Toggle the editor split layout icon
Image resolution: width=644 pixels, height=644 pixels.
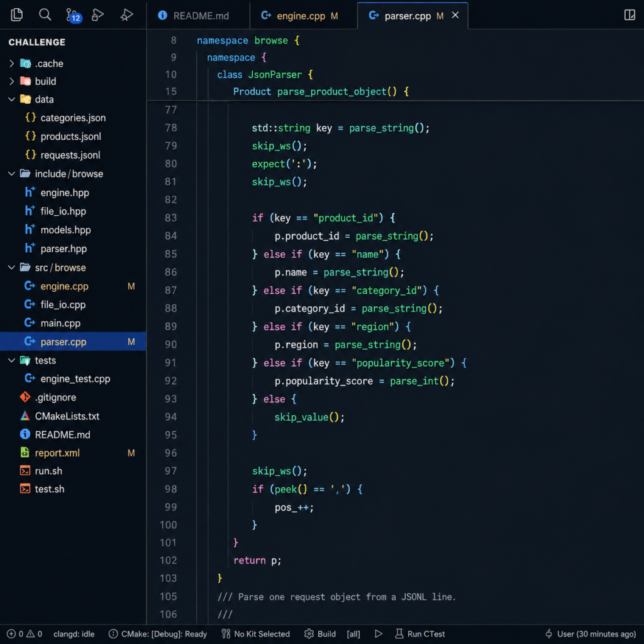629,15
